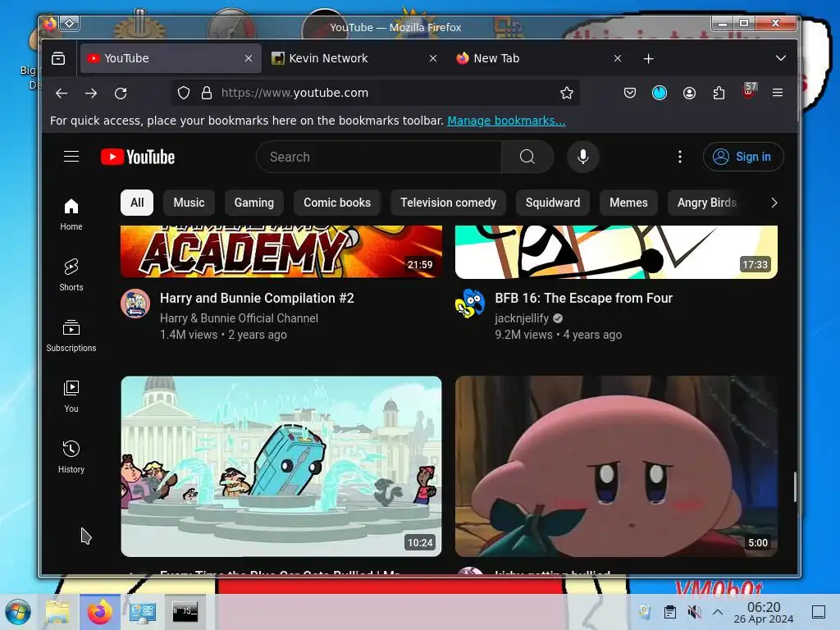List all tabs dropdown arrow
Image resolution: width=840 pixels, height=630 pixels.
pos(781,58)
